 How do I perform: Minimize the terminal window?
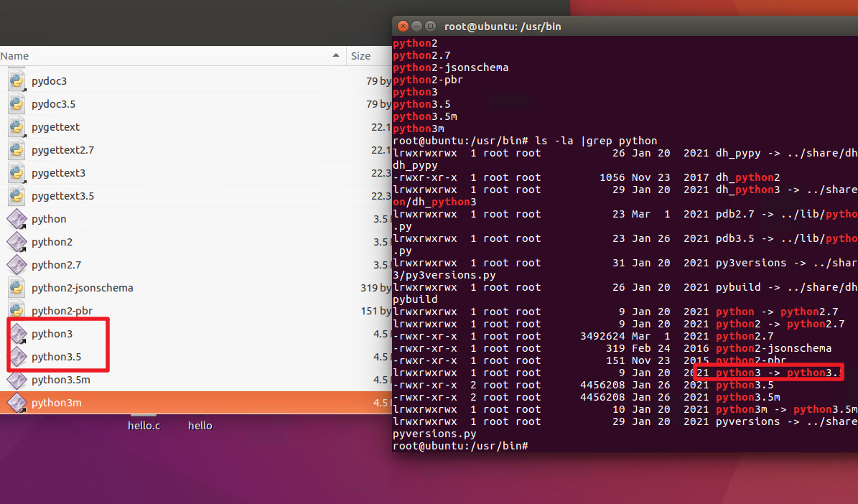tap(416, 26)
